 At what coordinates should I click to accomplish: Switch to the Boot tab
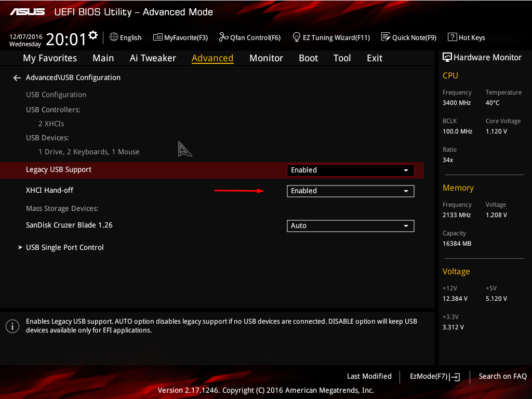click(309, 58)
